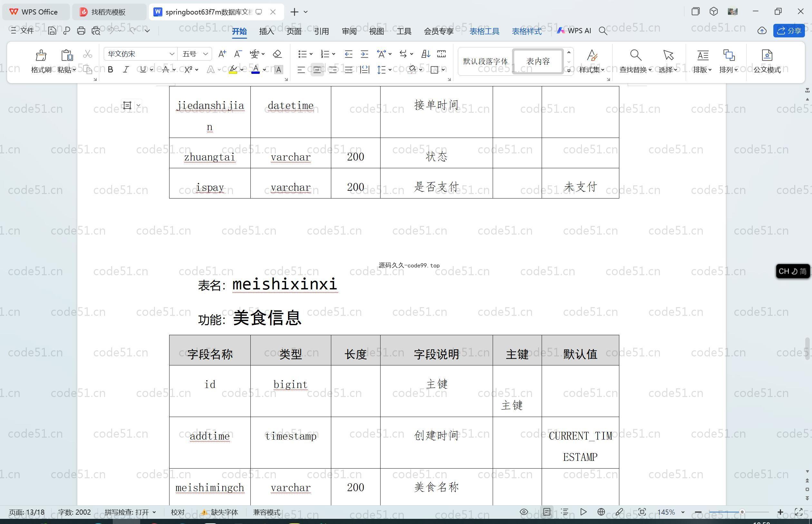This screenshot has height=524, width=812.
Task: Click the Decrease Indent icon
Action: pyautogui.click(x=348, y=54)
